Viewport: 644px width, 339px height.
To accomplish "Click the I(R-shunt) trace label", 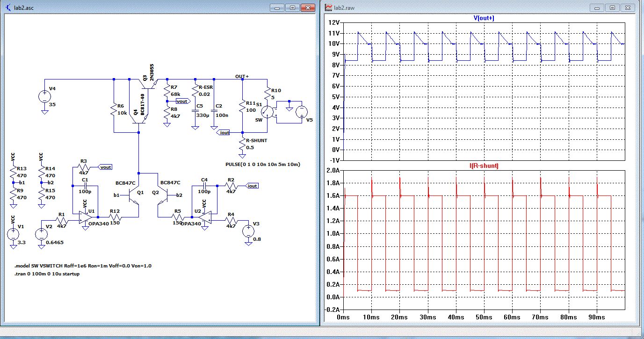I will coord(484,166).
